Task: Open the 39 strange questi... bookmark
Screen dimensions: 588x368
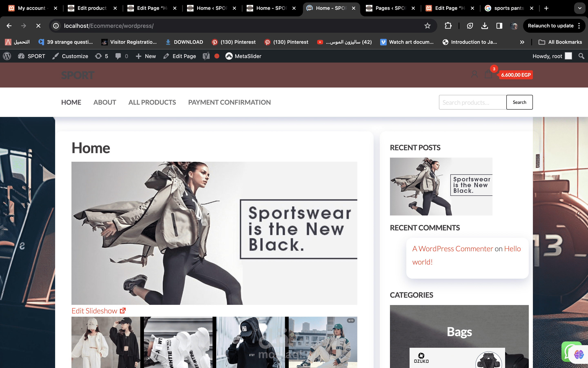Action: (66, 42)
